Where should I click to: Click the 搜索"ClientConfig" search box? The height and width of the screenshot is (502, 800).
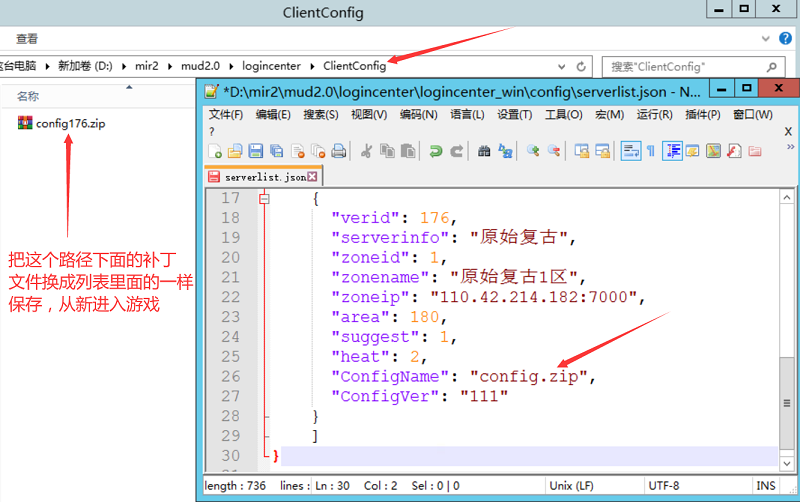point(694,67)
